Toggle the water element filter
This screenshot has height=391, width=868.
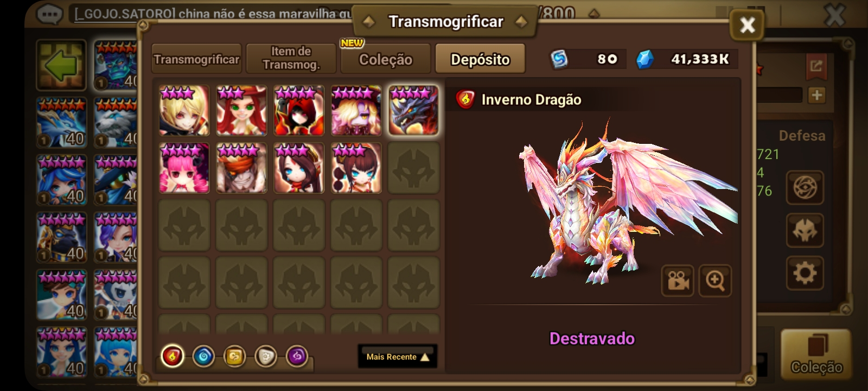[x=203, y=357]
